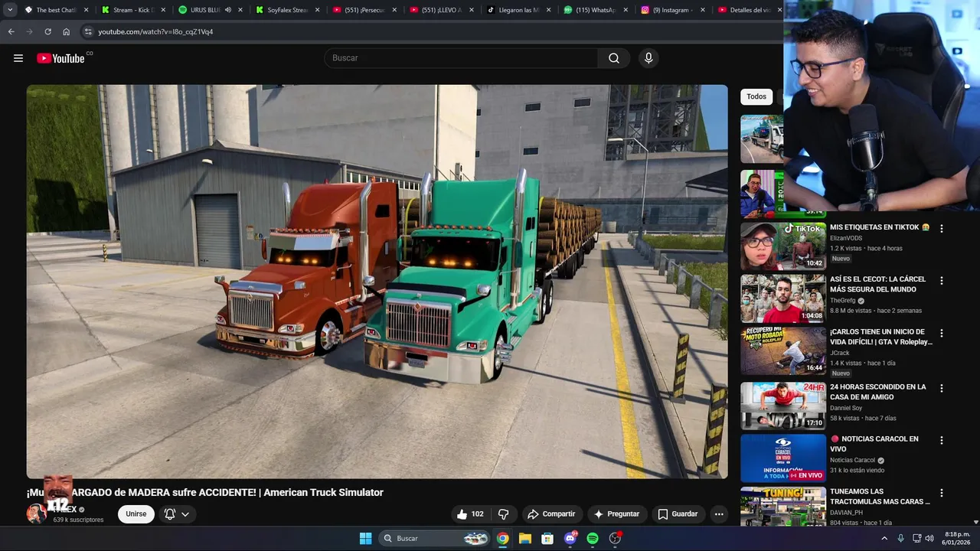Like the video with 102 likes
This screenshot has height=551, width=980.
(x=470, y=514)
